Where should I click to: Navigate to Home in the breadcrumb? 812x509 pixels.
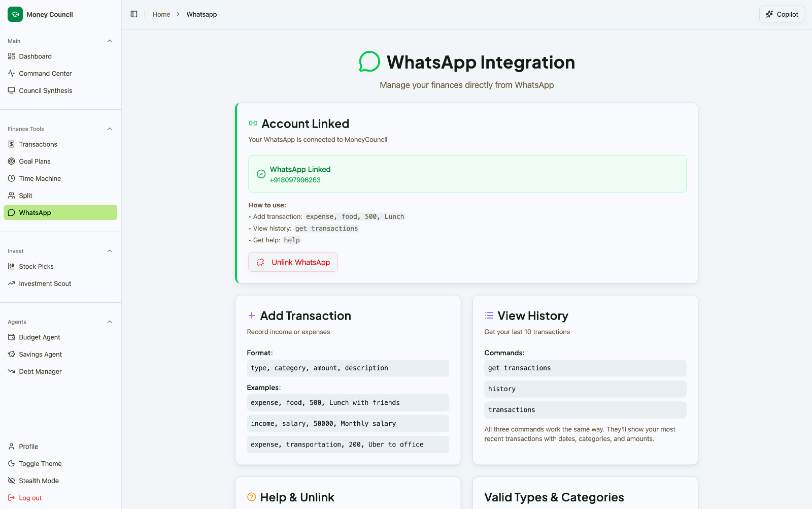coord(161,14)
